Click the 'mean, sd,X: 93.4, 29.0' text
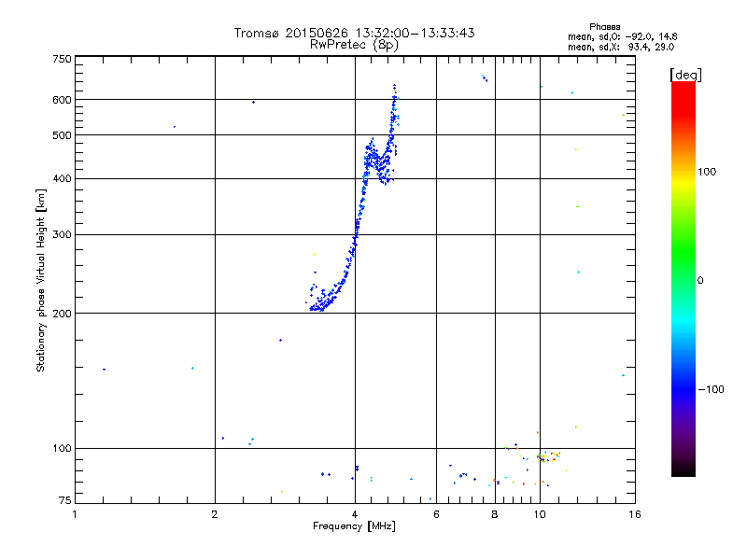The image size is (747, 560). (x=621, y=47)
